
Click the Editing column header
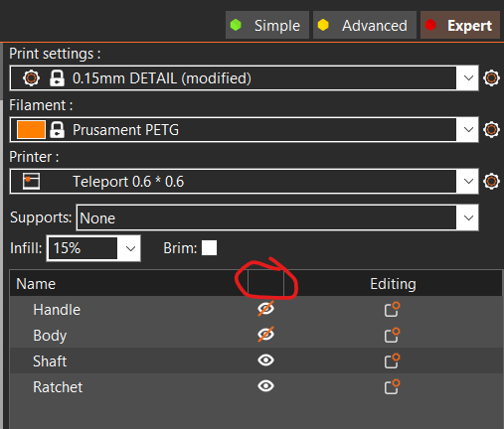pos(393,284)
